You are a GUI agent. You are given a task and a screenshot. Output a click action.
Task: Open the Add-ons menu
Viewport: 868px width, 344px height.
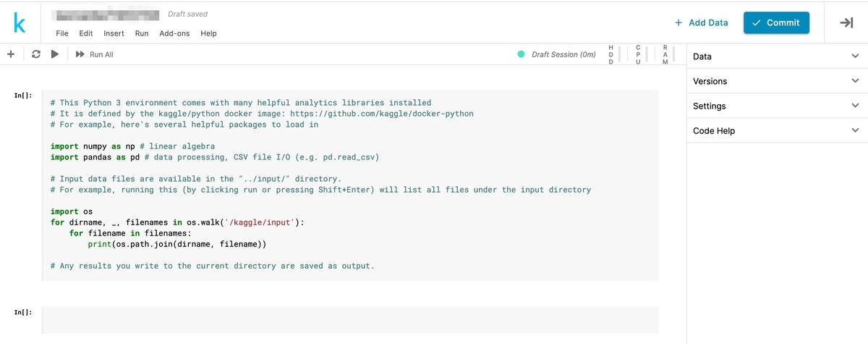point(174,33)
